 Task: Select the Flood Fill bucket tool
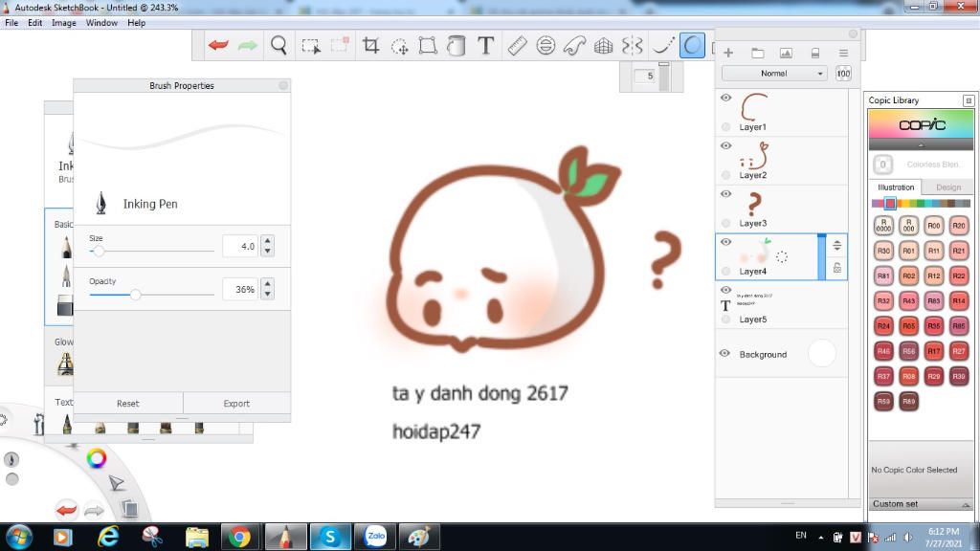tap(457, 45)
